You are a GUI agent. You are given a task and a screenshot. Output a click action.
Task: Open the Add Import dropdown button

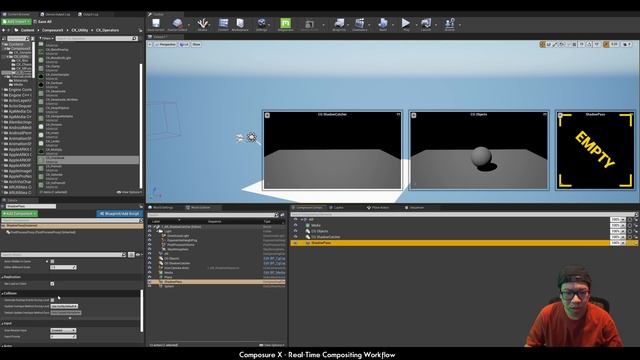point(16,22)
